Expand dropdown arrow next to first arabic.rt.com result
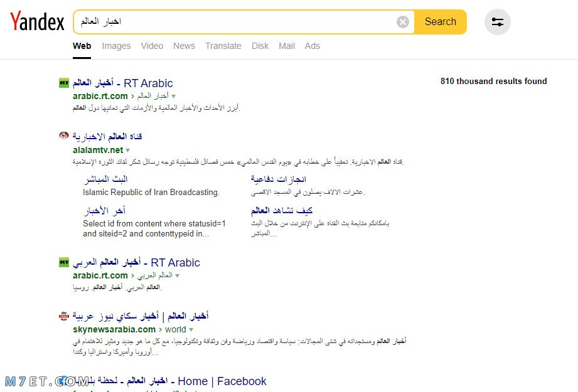 coord(174,97)
